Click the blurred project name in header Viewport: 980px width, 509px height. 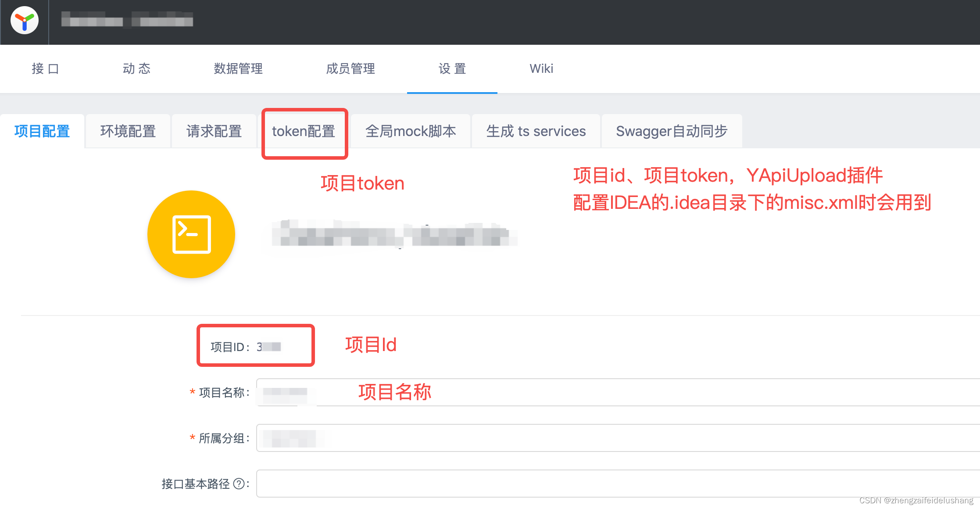tap(127, 20)
